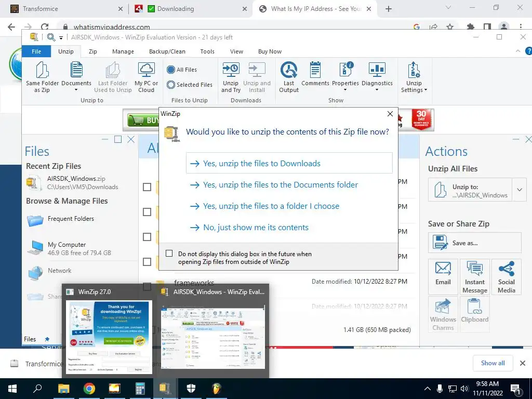This screenshot has width=532, height=399.
Task: Open Quick Access toolbar dropdown
Action: [61, 37]
